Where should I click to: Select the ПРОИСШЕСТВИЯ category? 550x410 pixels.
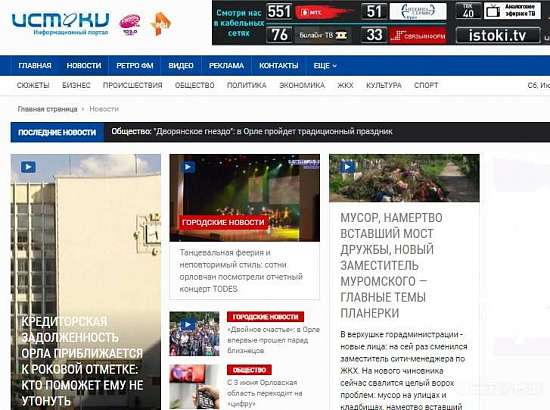point(132,85)
